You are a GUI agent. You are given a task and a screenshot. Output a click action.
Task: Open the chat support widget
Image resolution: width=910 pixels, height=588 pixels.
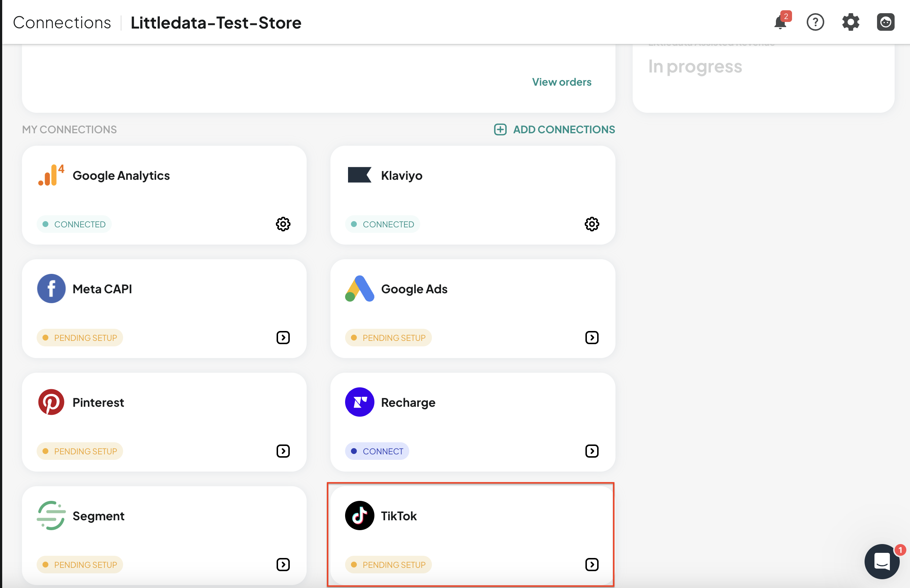(x=882, y=561)
